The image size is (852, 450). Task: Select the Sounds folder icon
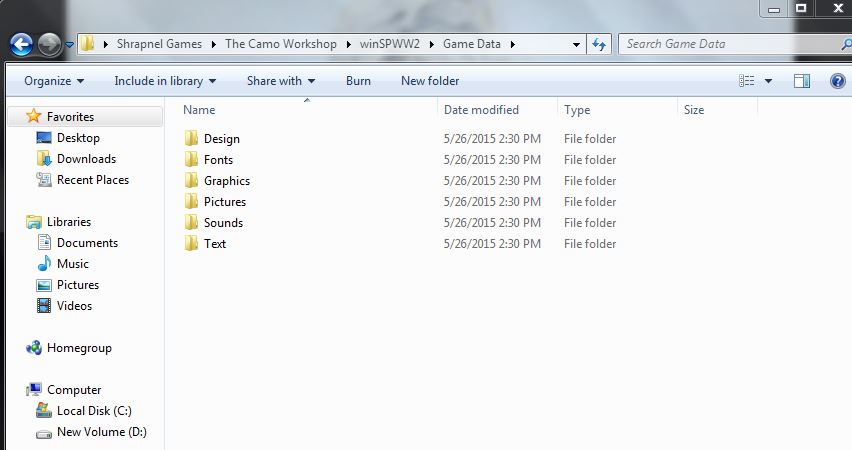coord(192,223)
